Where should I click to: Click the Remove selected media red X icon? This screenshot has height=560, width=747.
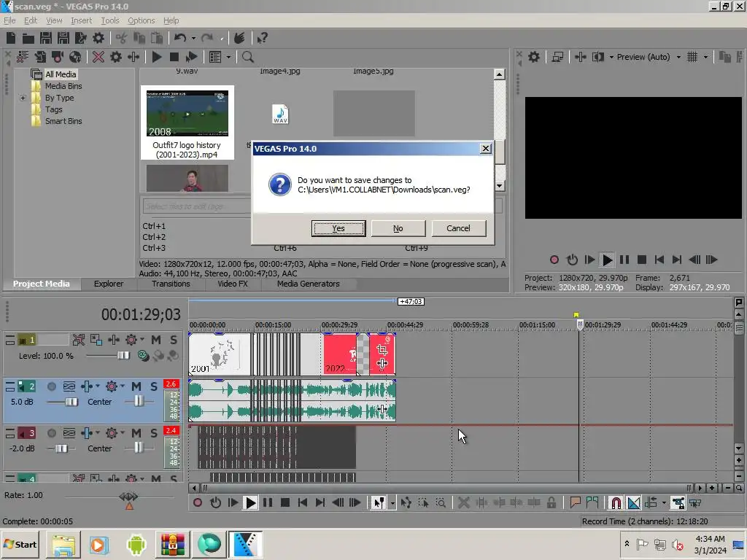[x=98, y=57]
